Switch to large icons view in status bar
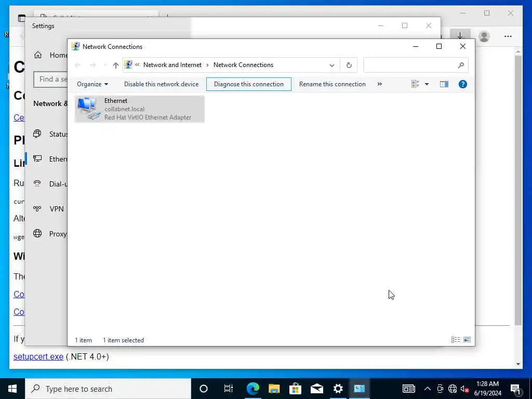532x399 pixels. point(467,340)
